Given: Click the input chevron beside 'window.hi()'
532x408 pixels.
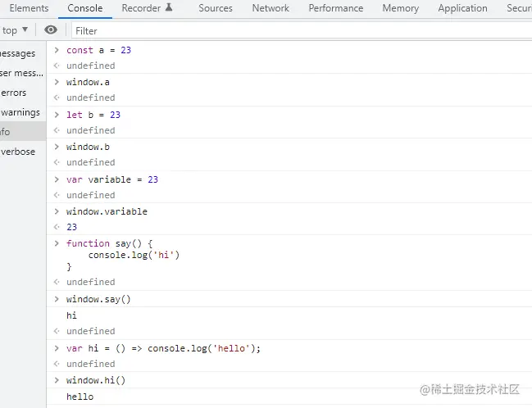Looking at the screenshot, I should 57,380.
